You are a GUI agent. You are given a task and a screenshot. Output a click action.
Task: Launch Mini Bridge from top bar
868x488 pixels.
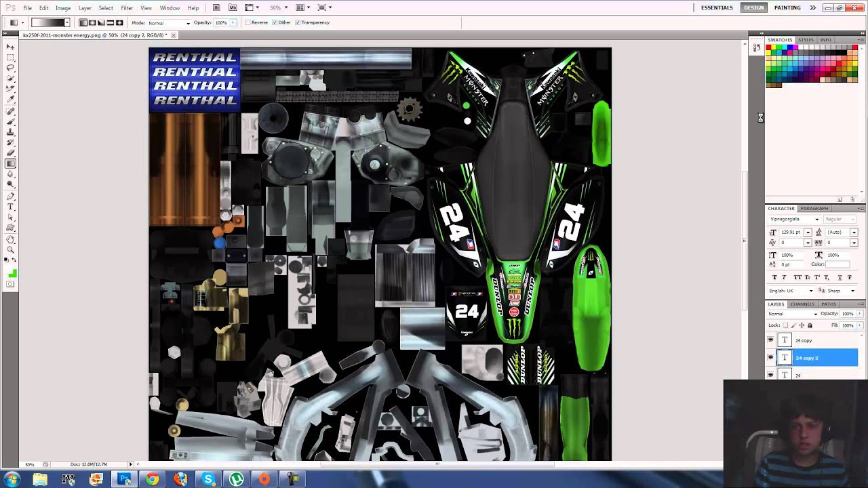(233, 7)
